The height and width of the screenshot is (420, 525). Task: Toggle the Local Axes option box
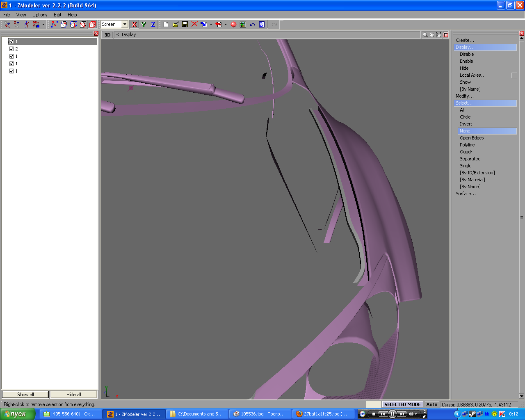[x=514, y=75]
